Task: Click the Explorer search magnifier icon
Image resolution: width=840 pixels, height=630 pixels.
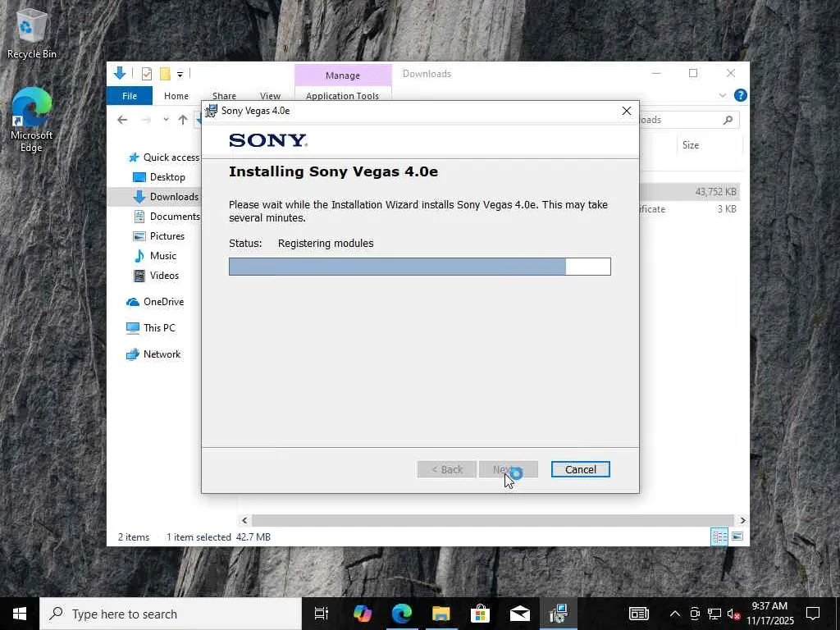Action: [728, 120]
